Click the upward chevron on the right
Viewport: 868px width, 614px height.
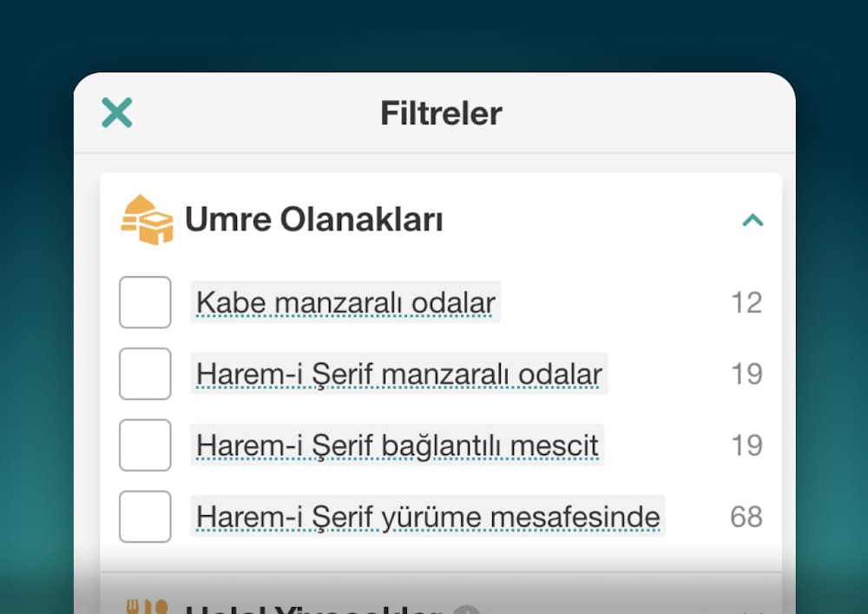(x=752, y=221)
